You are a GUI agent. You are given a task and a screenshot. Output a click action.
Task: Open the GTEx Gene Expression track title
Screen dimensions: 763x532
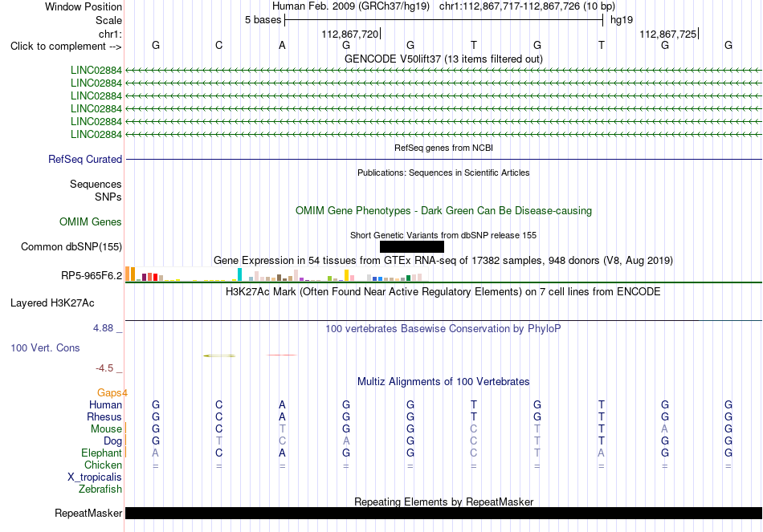443,260
